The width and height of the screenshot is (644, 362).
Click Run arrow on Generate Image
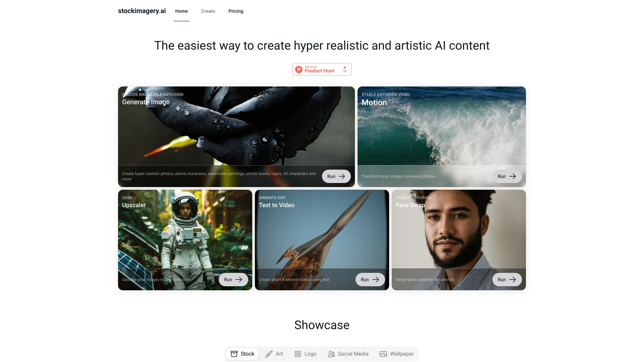click(337, 176)
